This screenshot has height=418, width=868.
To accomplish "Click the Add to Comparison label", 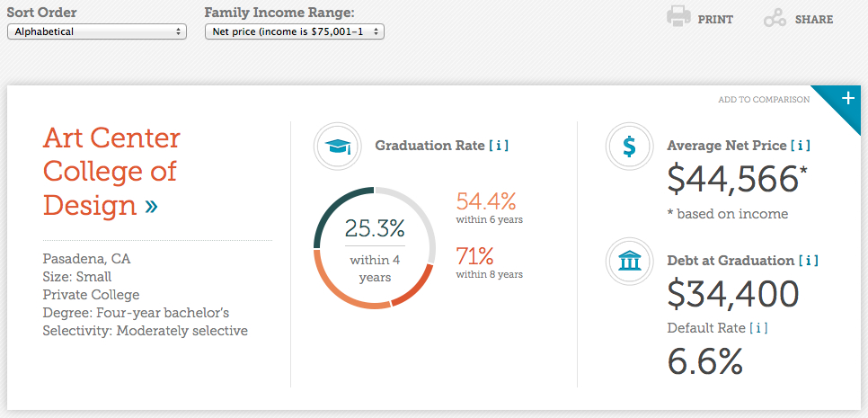I will click(x=764, y=100).
